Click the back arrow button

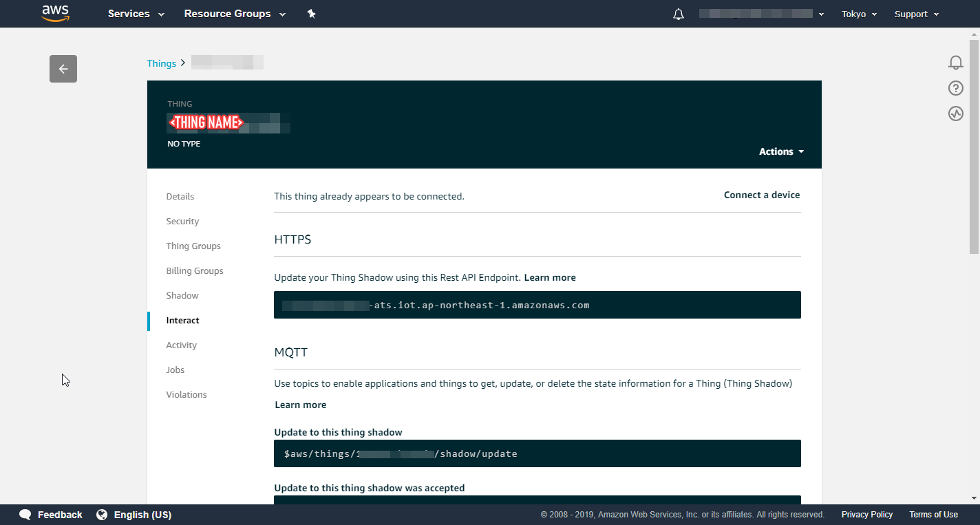click(63, 69)
